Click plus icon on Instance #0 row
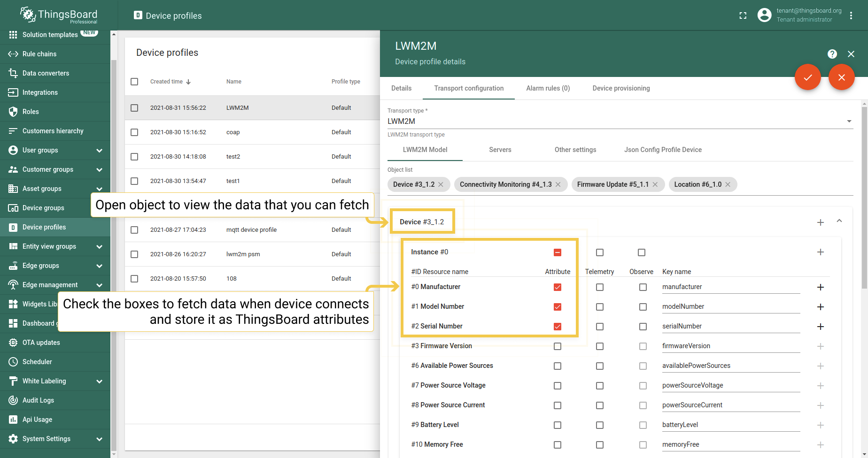Screen dimensions: 868x458 click(821, 252)
